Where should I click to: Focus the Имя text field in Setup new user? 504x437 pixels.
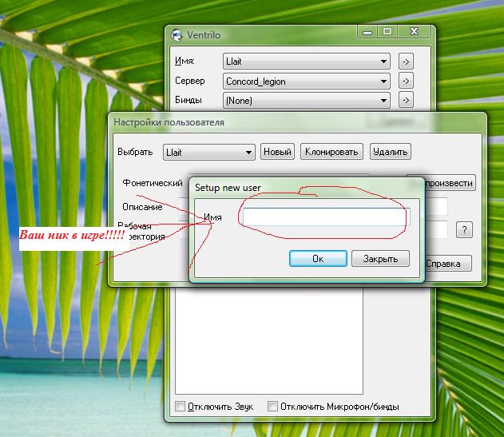324,217
